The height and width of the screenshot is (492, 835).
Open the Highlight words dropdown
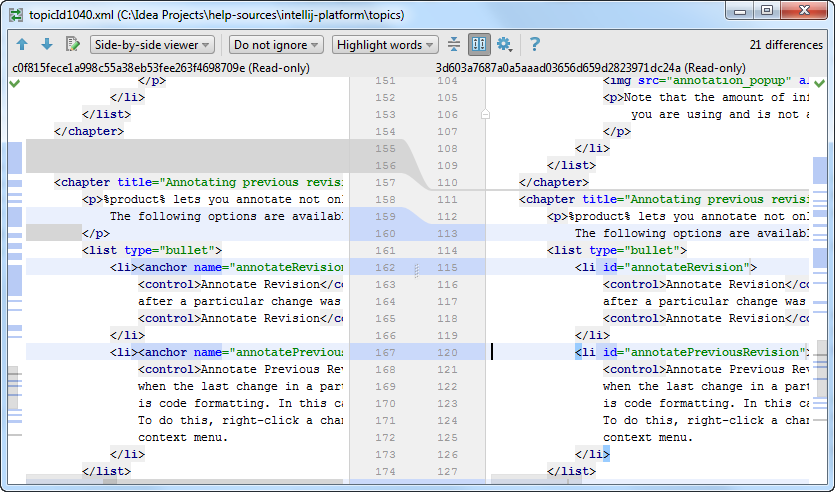click(386, 45)
